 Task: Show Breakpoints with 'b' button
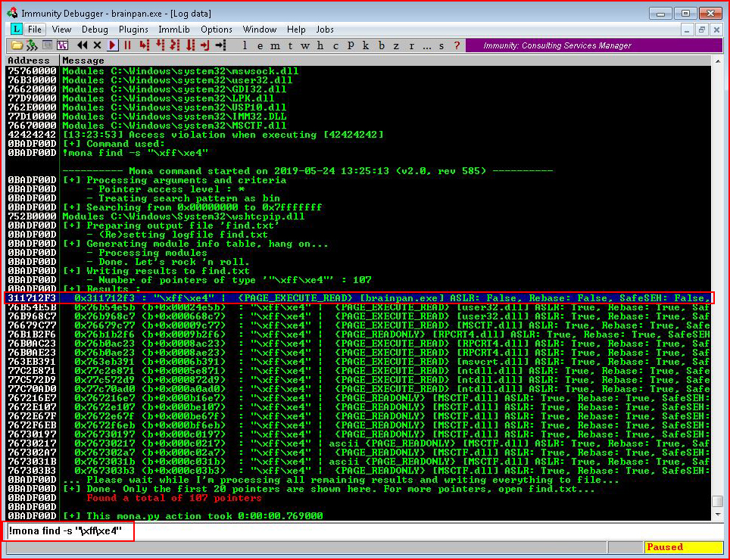tap(382, 45)
